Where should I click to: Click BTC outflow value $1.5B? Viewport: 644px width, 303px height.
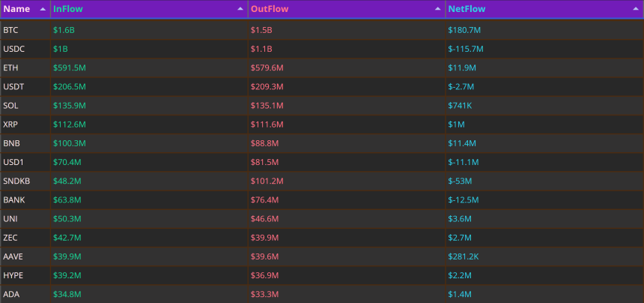coord(261,30)
